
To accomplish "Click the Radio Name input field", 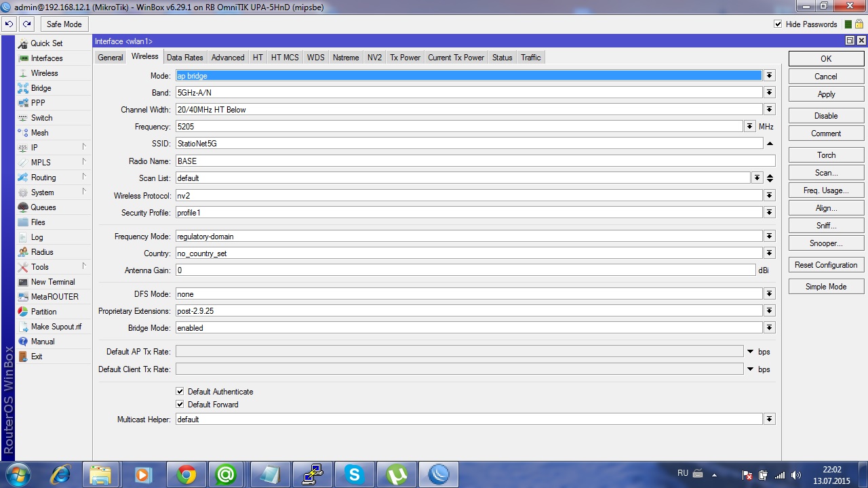I will [x=475, y=161].
